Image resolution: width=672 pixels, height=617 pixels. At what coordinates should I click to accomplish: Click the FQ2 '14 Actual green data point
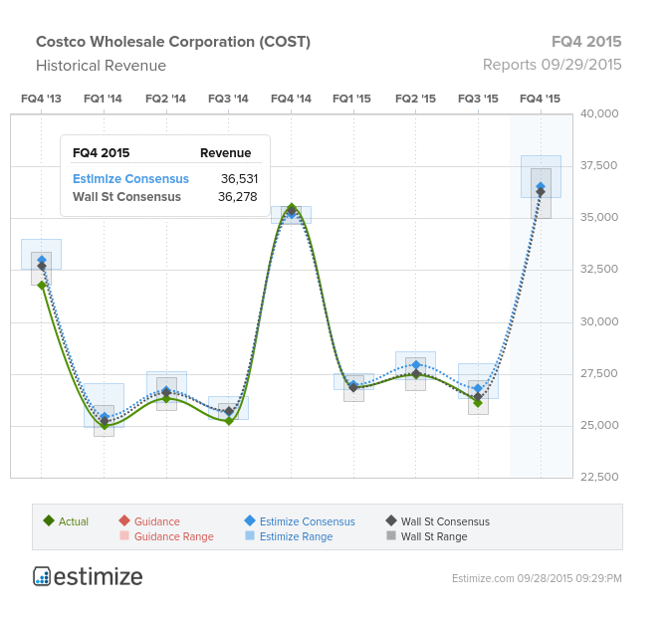166,399
